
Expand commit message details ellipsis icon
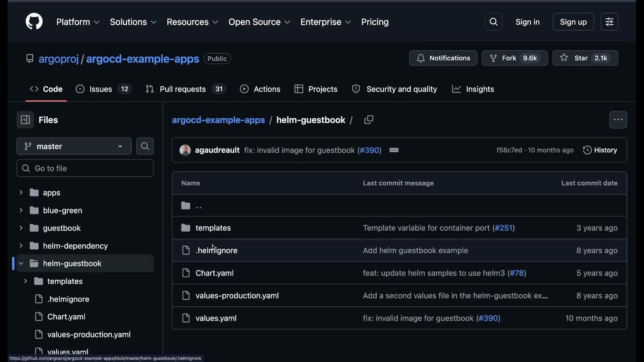(x=394, y=150)
